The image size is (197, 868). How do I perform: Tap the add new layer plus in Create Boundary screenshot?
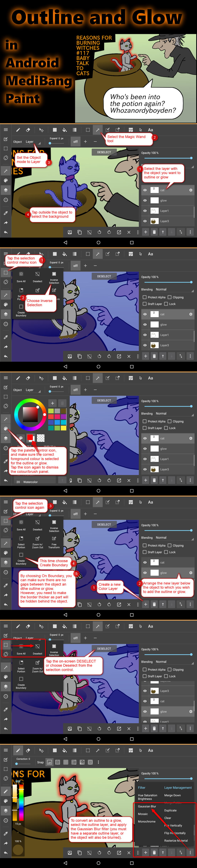[146, 604]
